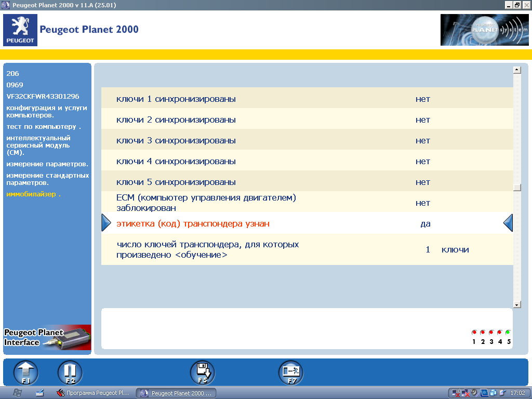Click the F1 up-arrow back button
Viewport: 532px width, 399px height.
(x=26, y=373)
